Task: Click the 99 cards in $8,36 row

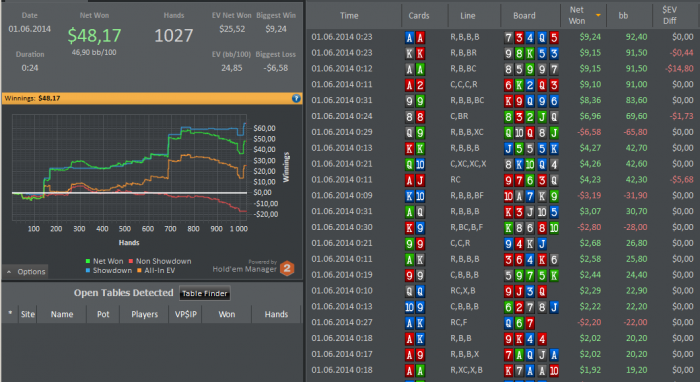Action: tap(415, 101)
